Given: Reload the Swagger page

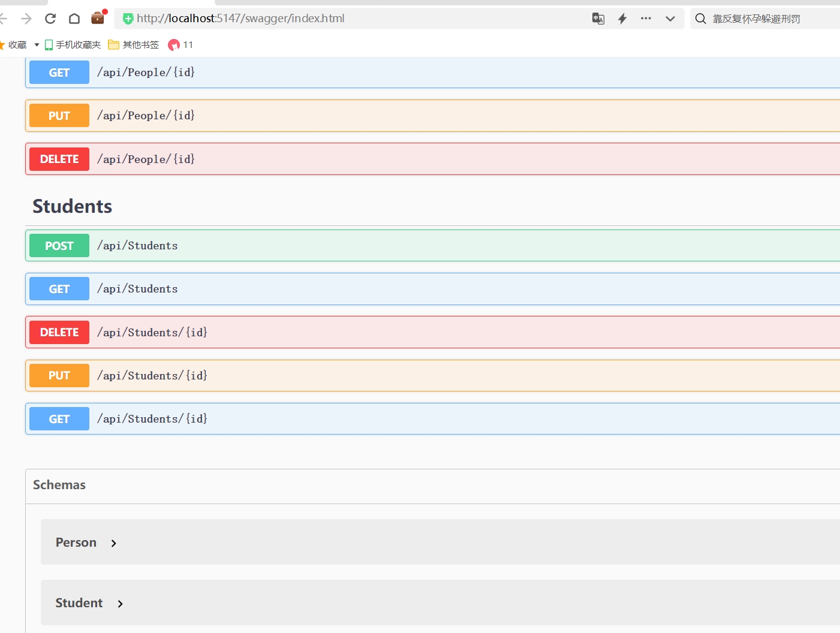Looking at the screenshot, I should coord(50,19).
